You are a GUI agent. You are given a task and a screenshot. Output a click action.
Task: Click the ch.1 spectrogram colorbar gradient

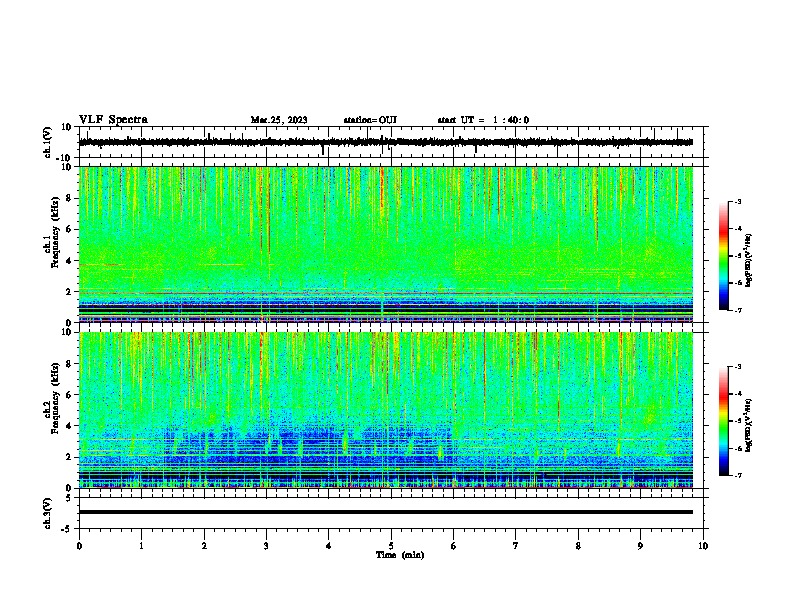[723, 256]
